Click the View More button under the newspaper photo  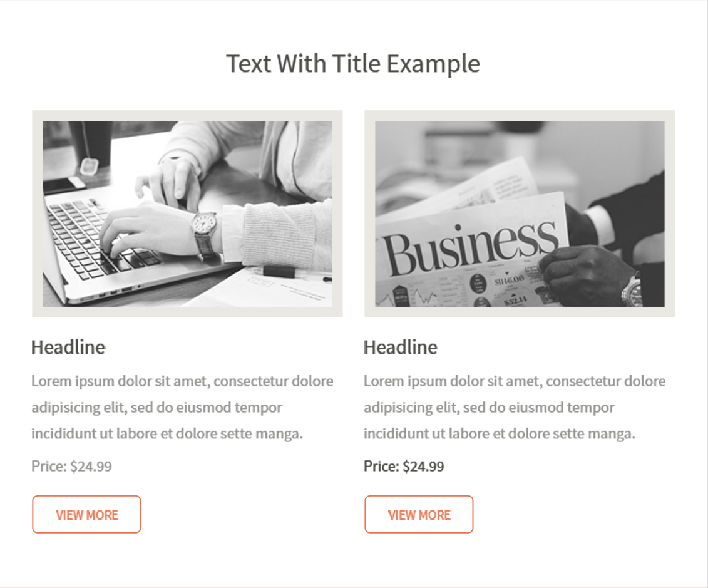pos(419,515)
